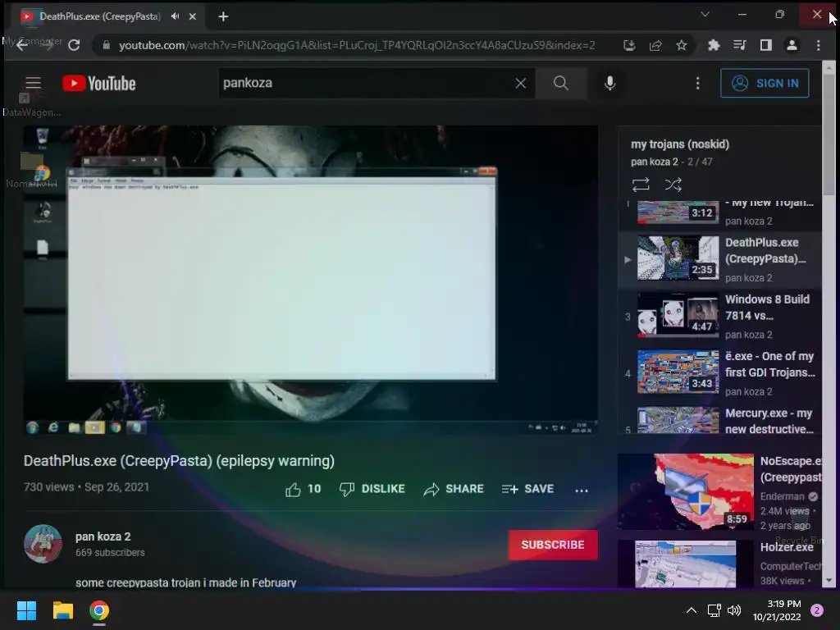Toggle loop playlist
This screenshot has width=840, height=630.
click(641, 185)
